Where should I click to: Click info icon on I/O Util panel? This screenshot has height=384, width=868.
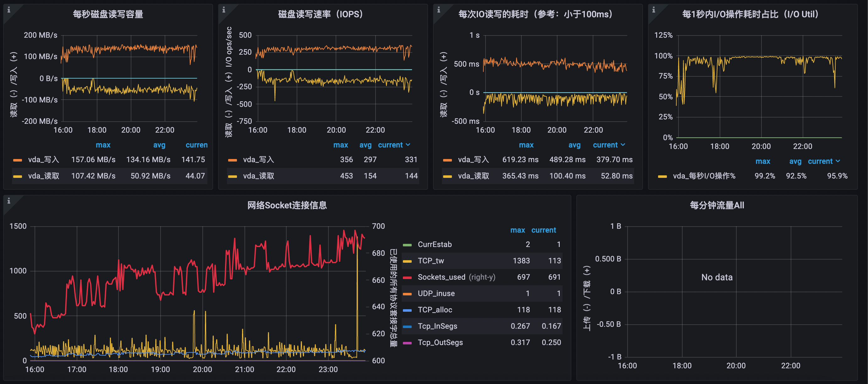coord(653,10)
